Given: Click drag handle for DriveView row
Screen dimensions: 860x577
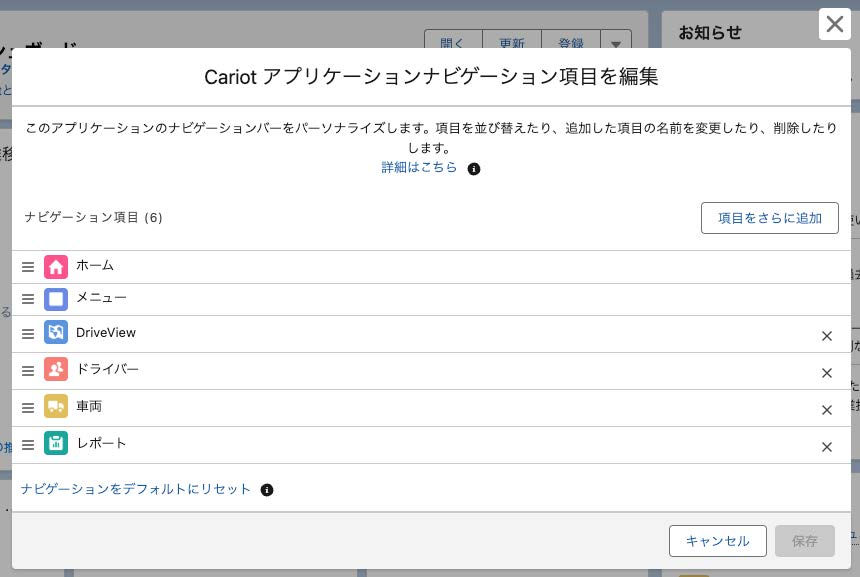Looking at the screenshot, I should (x=28, y=334).
